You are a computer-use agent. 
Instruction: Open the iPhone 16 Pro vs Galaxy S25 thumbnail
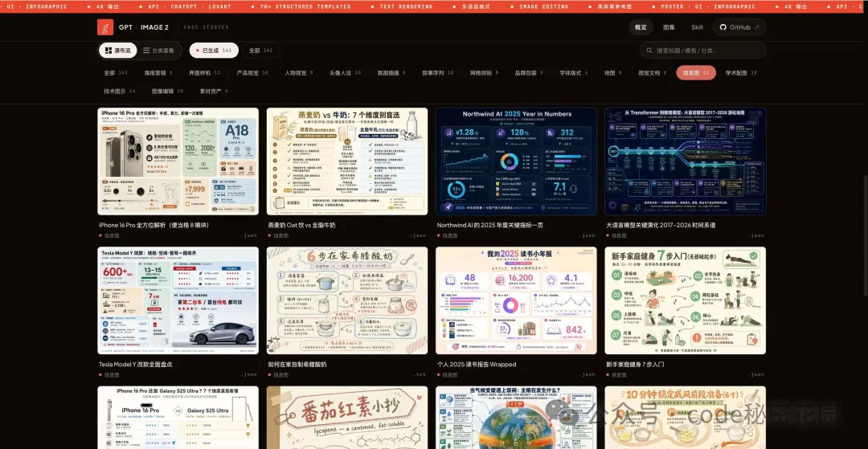178,418
